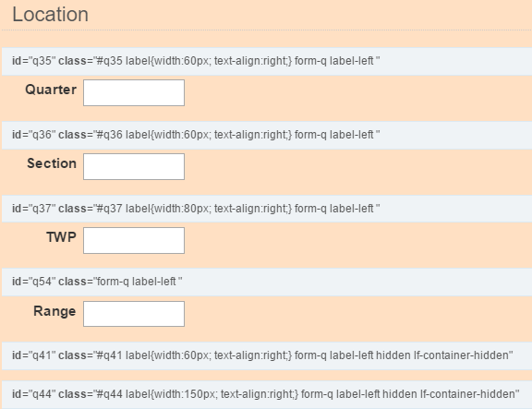Click into the Range input field
This screenshot has height=409, width=532.
tap(134, 314)
